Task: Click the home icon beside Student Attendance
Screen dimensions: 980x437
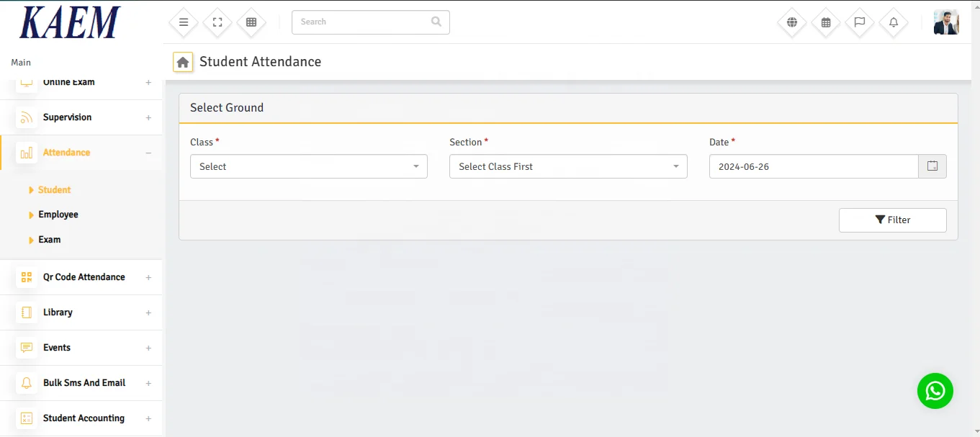Action: [x=183, y=62]
